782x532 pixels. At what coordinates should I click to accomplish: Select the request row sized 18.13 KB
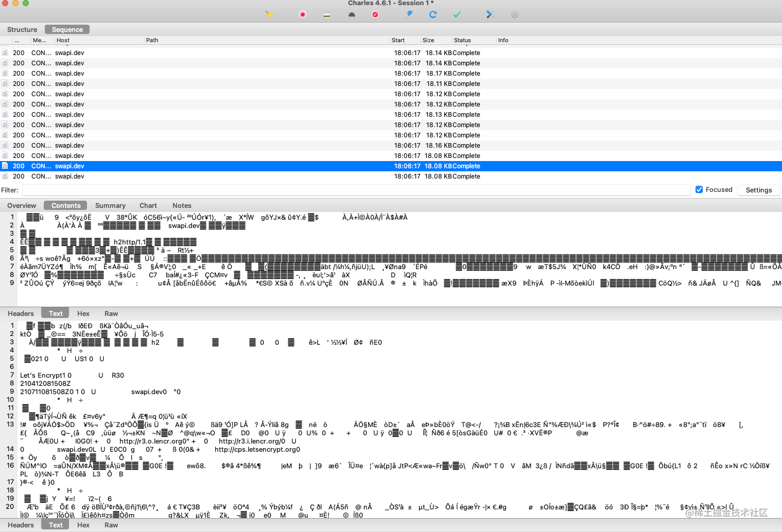[x=391, y=114]
